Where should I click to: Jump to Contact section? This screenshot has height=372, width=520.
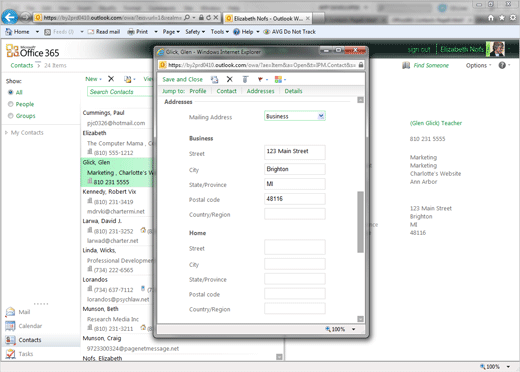(x=226, y=91)
